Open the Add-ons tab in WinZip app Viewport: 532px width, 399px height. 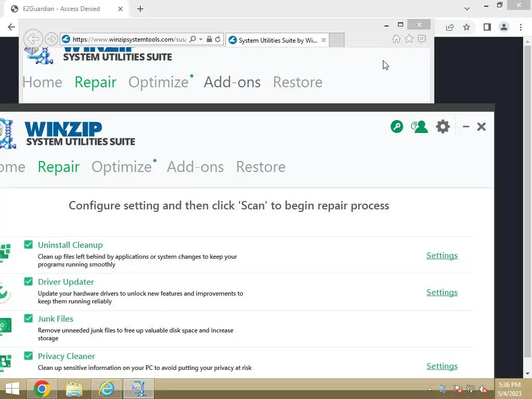coord(195,167)
